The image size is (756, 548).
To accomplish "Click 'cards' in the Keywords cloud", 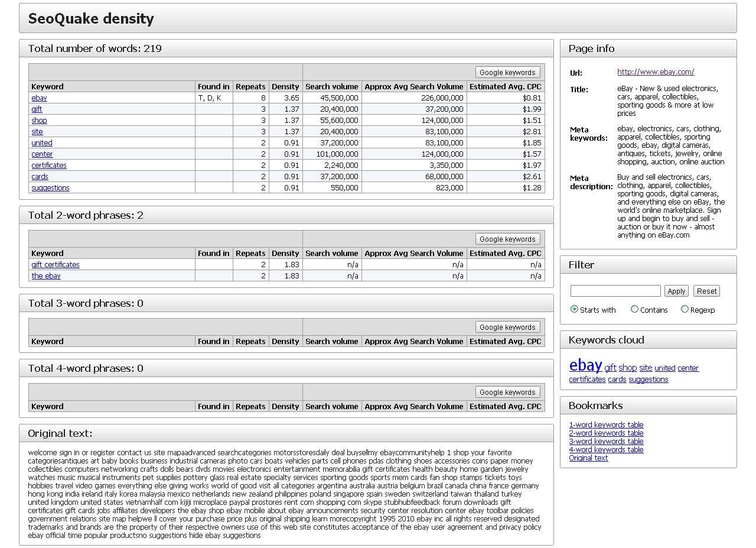I will point(617,380).
